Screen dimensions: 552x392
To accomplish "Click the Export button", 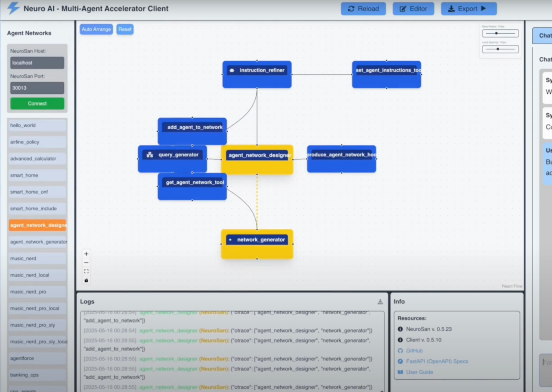I will pyautogui.click(x=468, y=9).
